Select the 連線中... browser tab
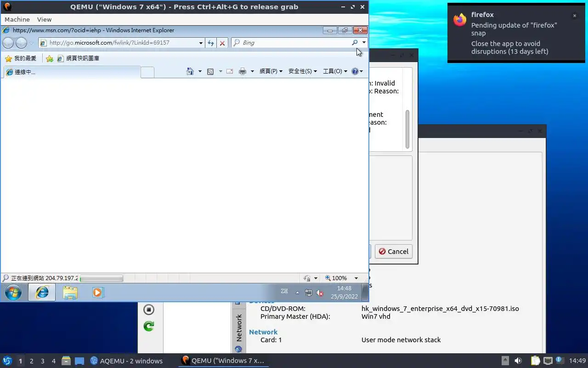The image size is (588, 368). [72, 72]
